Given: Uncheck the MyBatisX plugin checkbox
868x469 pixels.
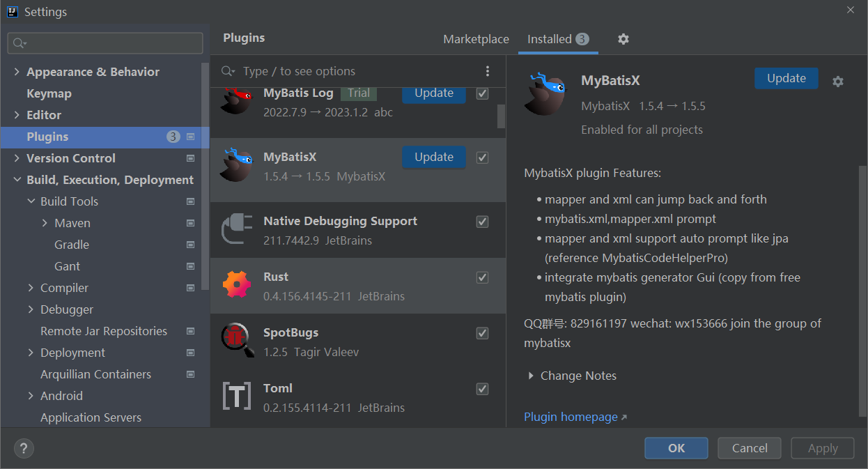Looking at the screenshot, I should pos(482,157).
